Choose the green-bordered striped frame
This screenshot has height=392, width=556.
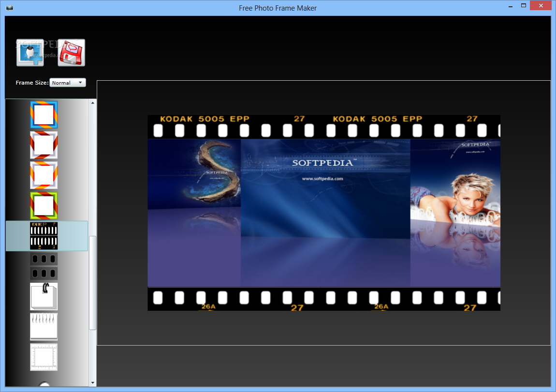pos(44,205)
